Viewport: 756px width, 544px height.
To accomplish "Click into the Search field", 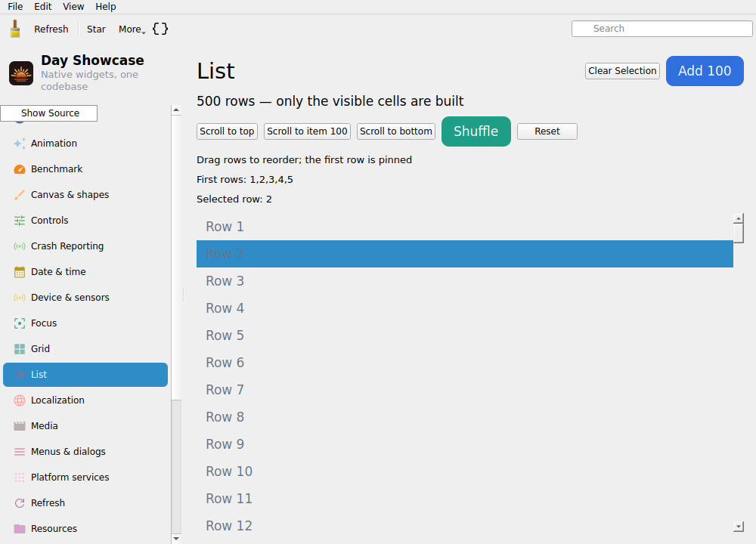I will click(x=662, y=29).
